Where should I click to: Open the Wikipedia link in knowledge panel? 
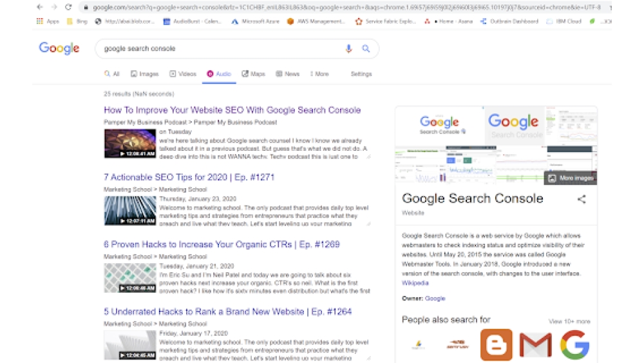pos(415,283)
